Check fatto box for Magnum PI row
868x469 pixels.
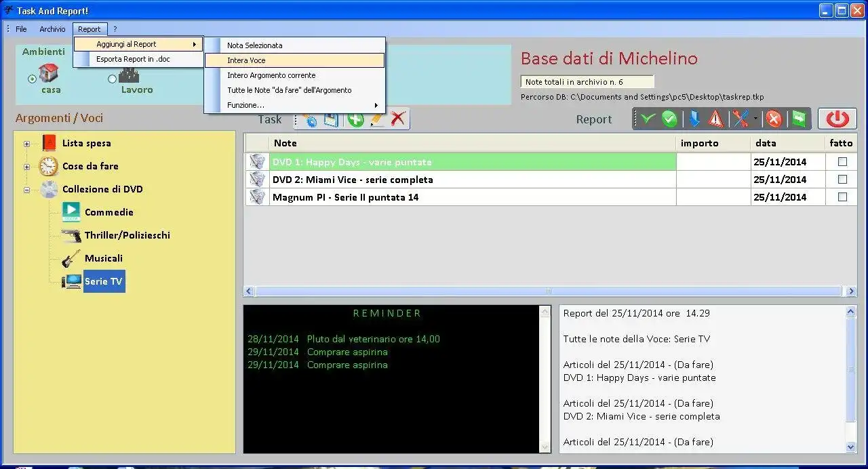click(842, 197)
